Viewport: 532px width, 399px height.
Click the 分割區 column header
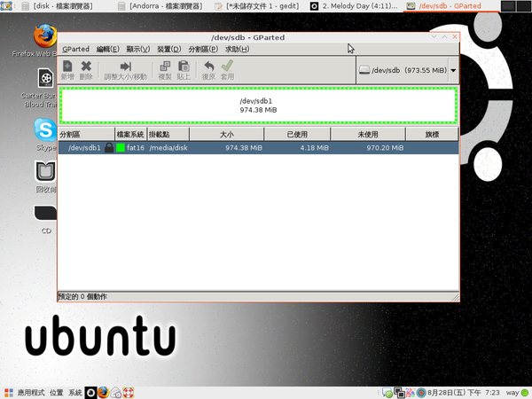(86, 135)
